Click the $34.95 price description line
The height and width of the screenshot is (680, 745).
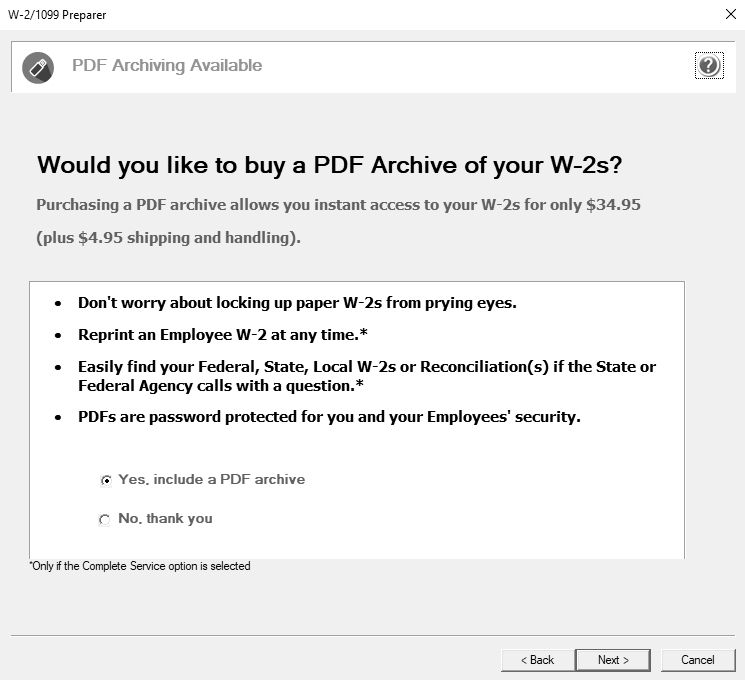pos(338,205)
